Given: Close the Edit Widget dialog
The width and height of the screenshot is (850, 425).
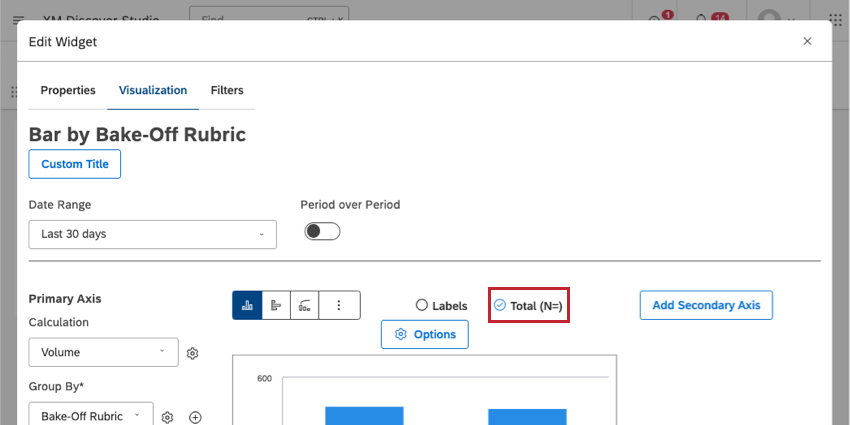Looking at the screenshot, I should point(808,41).
